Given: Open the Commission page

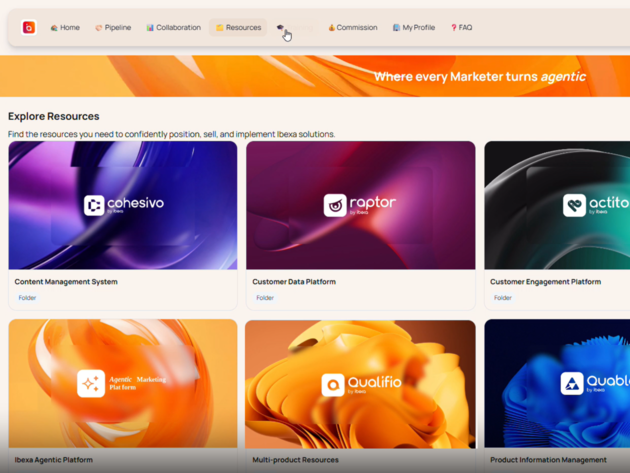Looking at the screenshot, I should (353, 28).
